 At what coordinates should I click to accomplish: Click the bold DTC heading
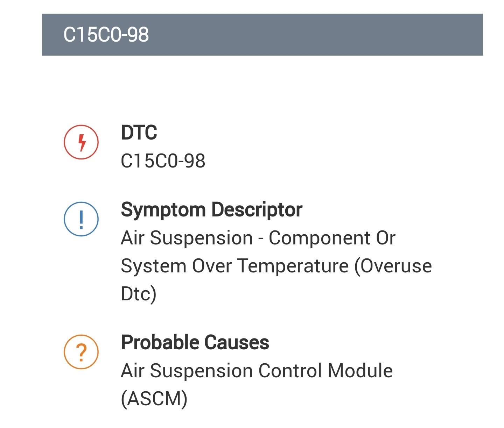pyautogui.click(x=139, y=133)
